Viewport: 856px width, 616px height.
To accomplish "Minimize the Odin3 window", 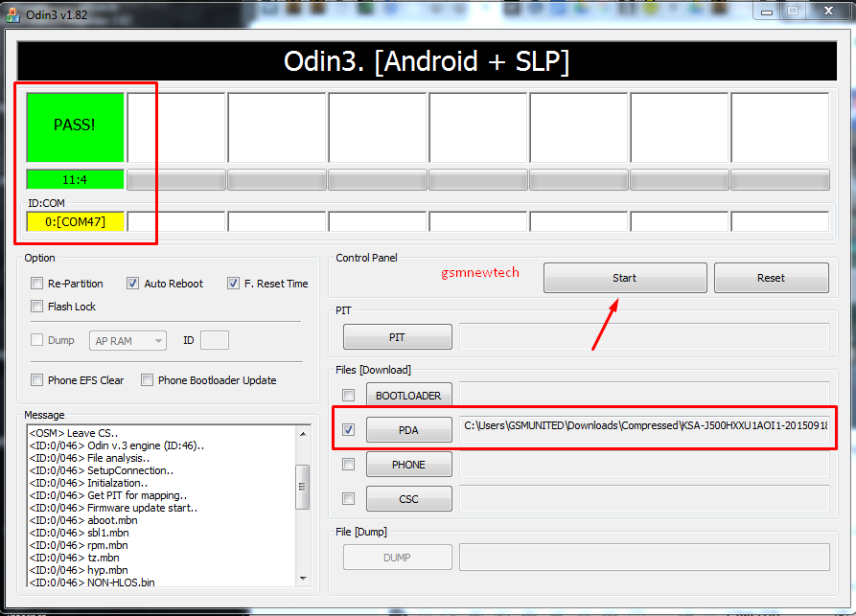I will (767, 11).
